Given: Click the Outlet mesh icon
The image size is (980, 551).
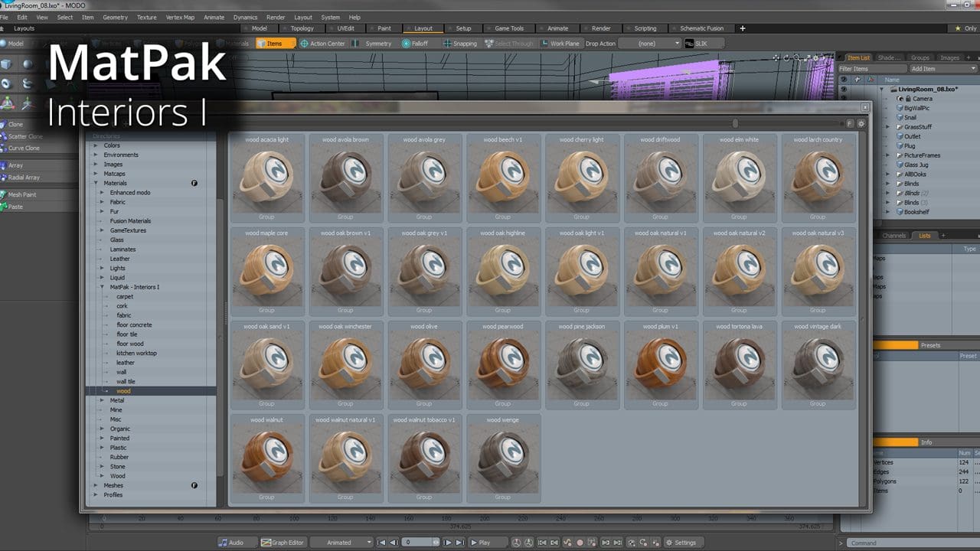Looking at the screenshot, I should pos(900,136).
